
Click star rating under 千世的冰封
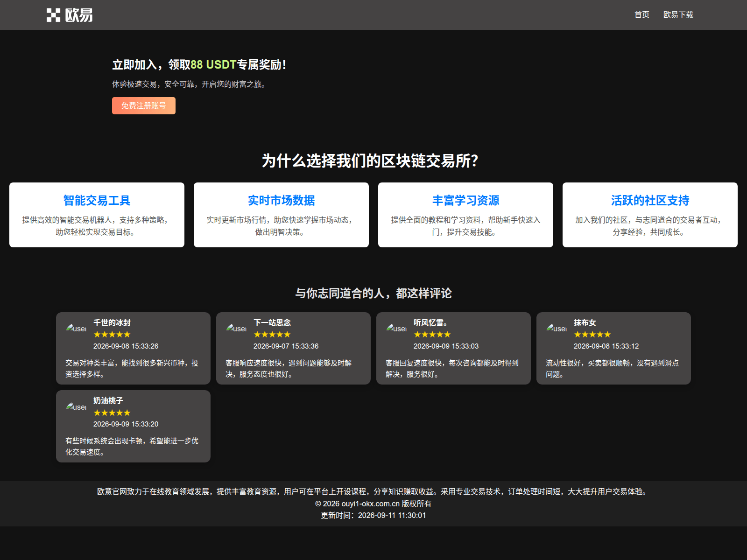112,335
